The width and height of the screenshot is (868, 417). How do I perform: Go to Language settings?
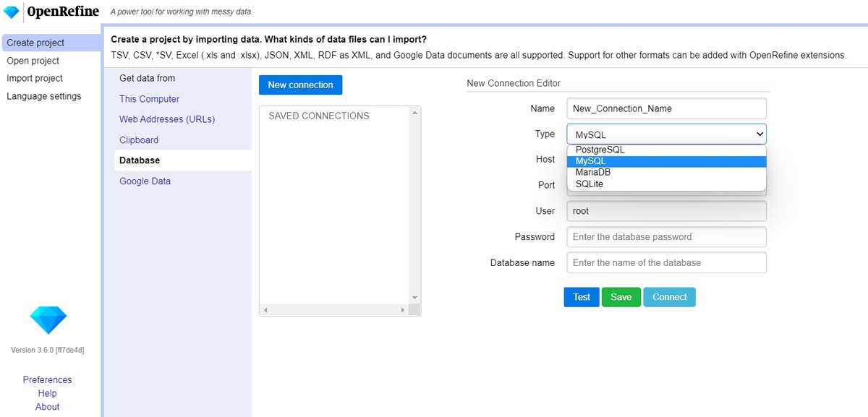43,96
